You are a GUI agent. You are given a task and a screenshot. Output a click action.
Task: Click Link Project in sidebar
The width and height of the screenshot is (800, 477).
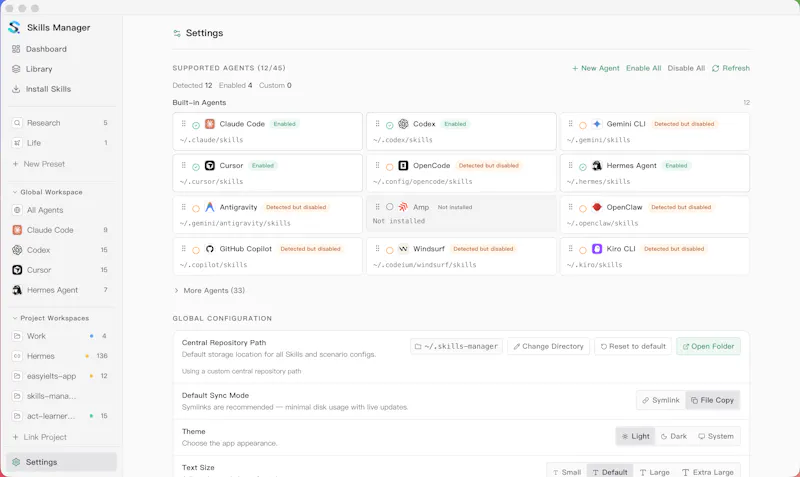tap(40, 437)
